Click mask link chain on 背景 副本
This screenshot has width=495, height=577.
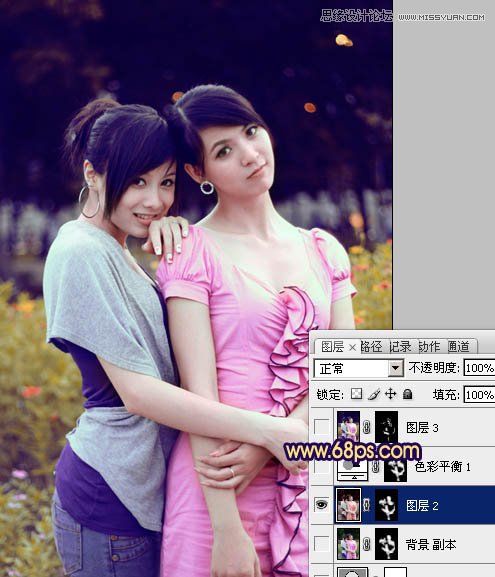(367, 544)
